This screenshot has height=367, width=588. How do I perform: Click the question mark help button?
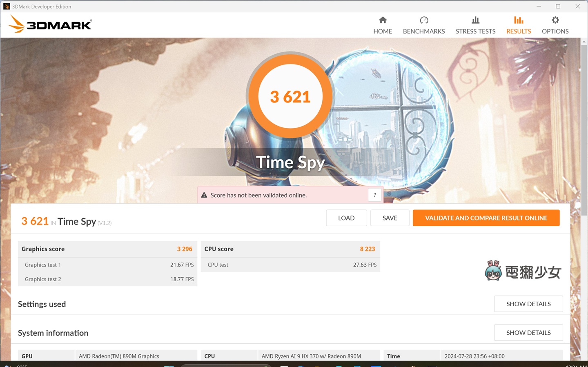[x=375, y=195]
